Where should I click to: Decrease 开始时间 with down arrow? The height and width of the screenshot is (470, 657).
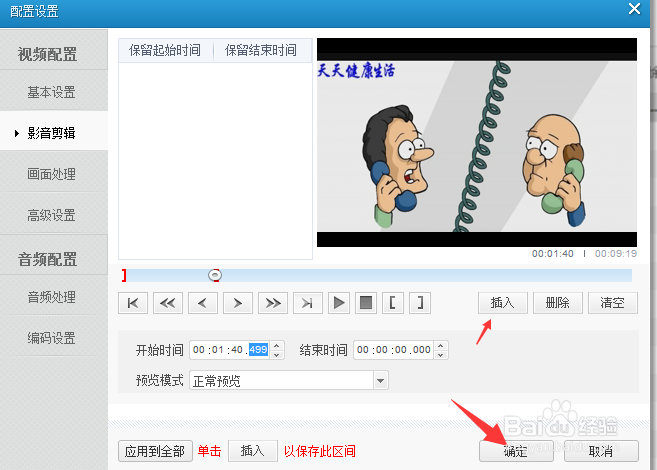point(277,355)
